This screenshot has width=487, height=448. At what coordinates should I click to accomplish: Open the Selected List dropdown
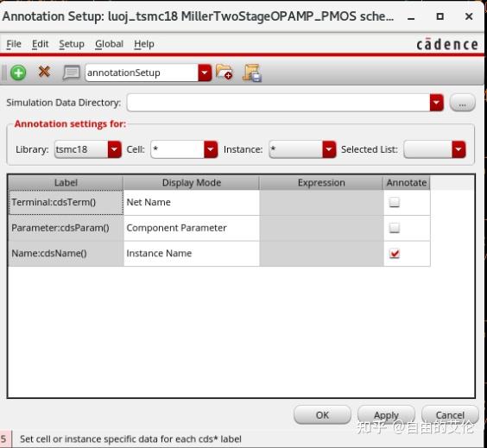pos(459,149)
